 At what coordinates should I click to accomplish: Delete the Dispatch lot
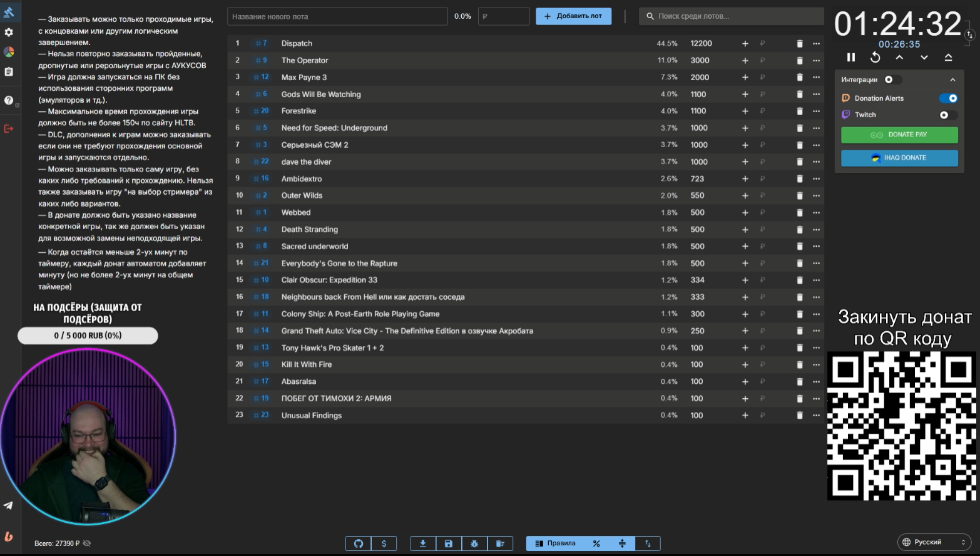click(x=800, y=44)
